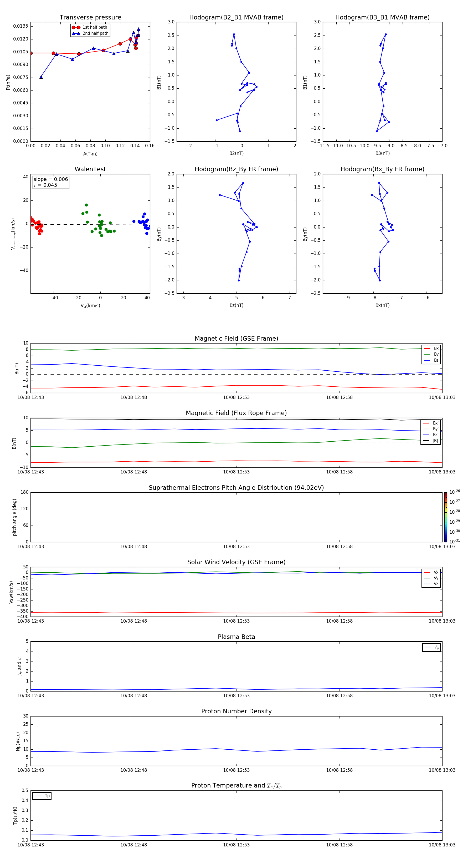Image resolution: width=473 pixels, height=868 pixels.
Task: Click the "pitch angle (deg)" y-axis label
Action: pos(14,517)
